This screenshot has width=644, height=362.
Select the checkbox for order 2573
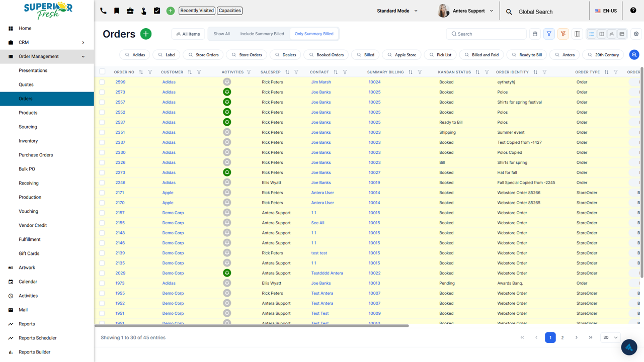coord(102,92)
